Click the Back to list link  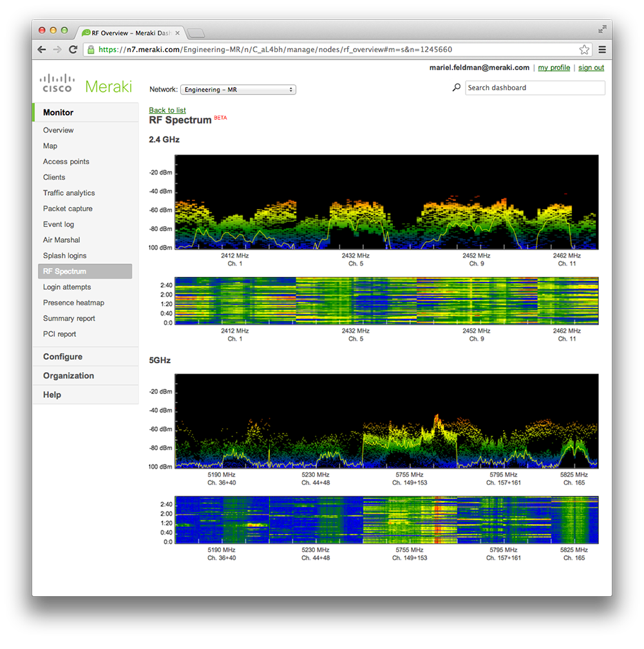coord(167,110)
